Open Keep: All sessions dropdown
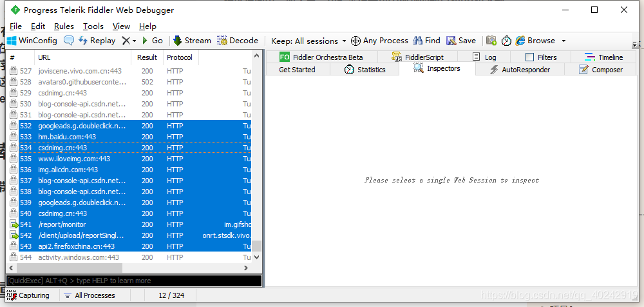 point(308,41)
